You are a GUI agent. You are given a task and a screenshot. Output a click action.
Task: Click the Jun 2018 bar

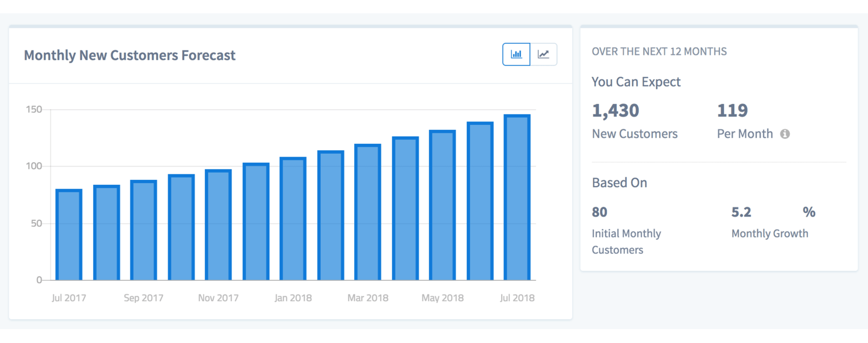[480, 201]
